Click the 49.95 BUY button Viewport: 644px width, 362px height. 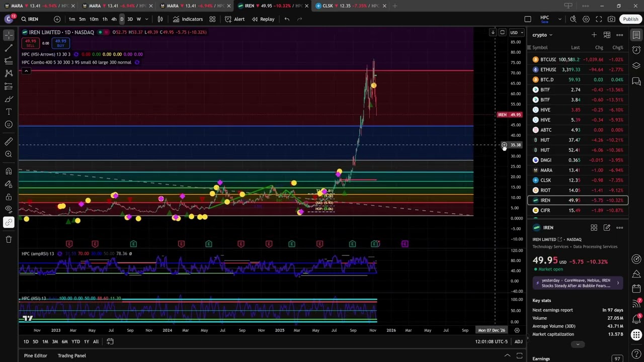coord(60,43)
